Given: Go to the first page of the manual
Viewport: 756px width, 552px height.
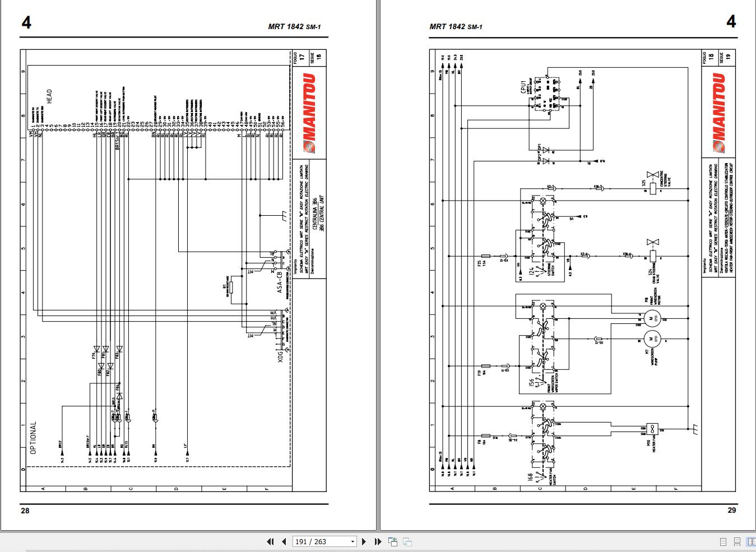Looking at the screenshot, I should [271, 541].
